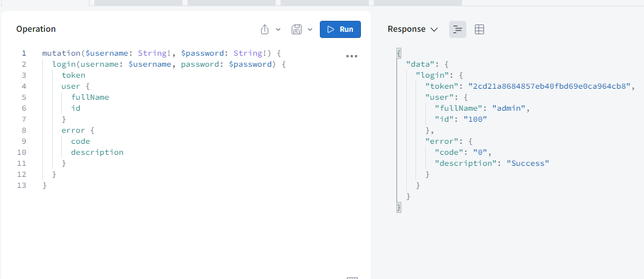The height and width of the screenshot is (279, 644).
Task: Click the share operation icon
Action: tap(265, 29)
